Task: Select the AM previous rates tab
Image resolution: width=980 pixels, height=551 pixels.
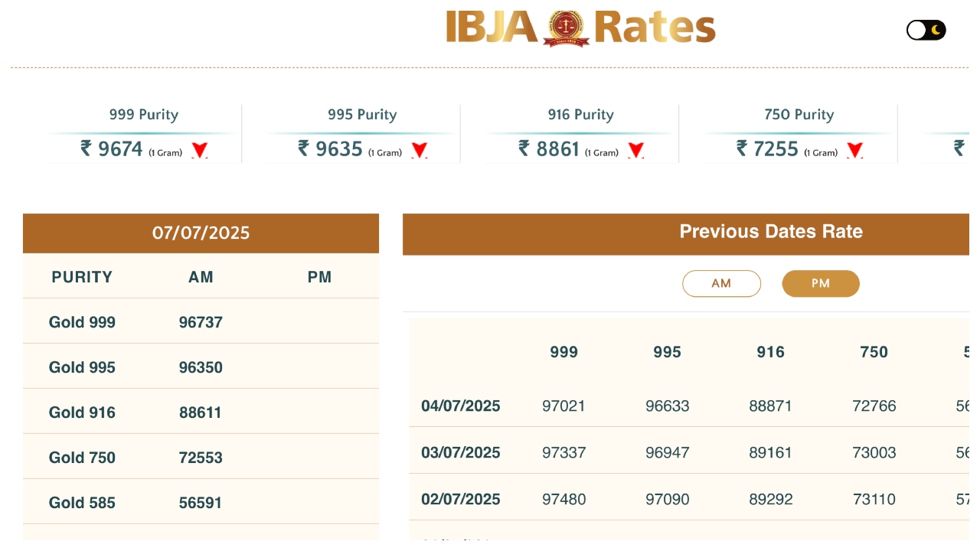Action: [721, 283]
